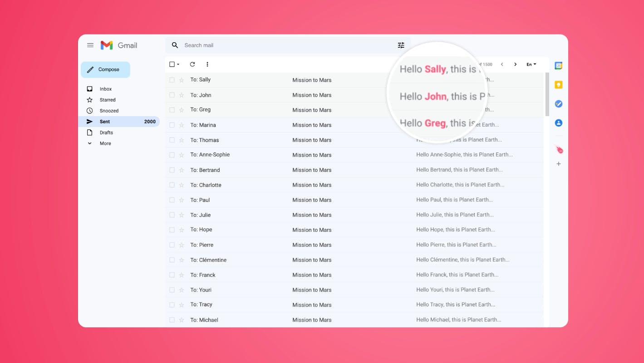
Task: Open Google Keep side panel icon
Action: [x=559, y=85]
